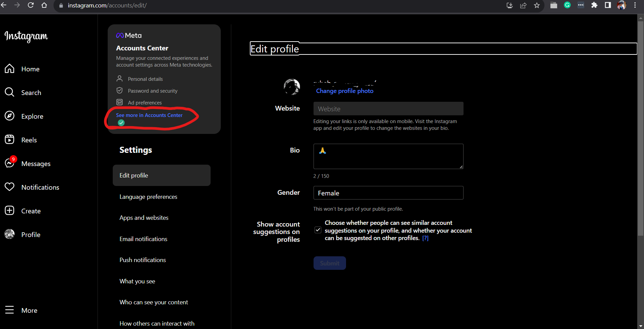This screenshot has width=644, height=329.
Task: Select Apps and websites
Action: coord(144,218)
